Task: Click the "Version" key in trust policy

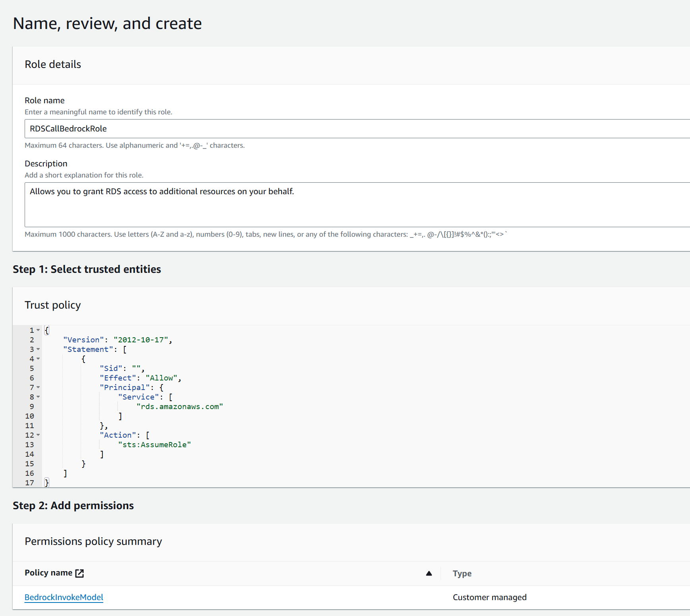Action: 83,340
